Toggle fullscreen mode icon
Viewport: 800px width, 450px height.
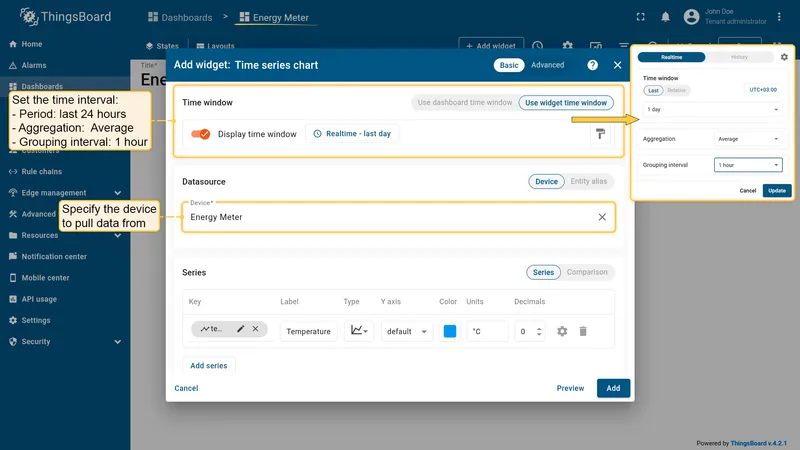tap(640, 17)
